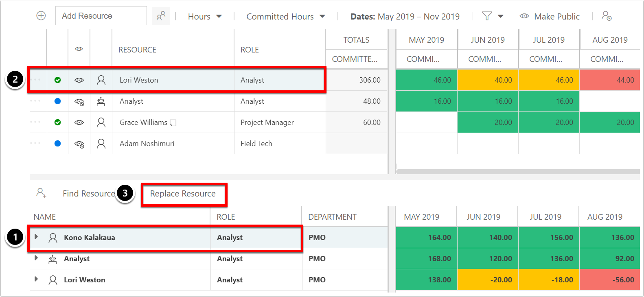This screenshot has height=297, width=644.
Task: Click green check status for Lori Weston
Action: tap(57, 80)
